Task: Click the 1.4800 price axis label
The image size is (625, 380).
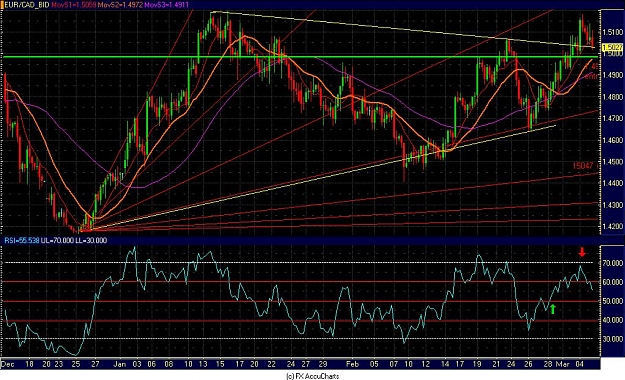Action: pyautogui.click(x=613, y=97)
